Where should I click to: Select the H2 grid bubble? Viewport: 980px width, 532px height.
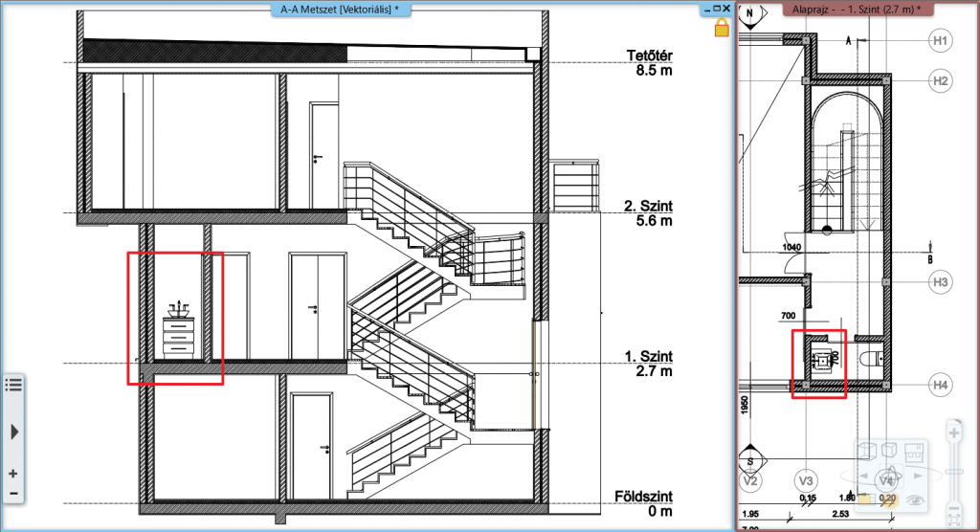coord(940,81)
